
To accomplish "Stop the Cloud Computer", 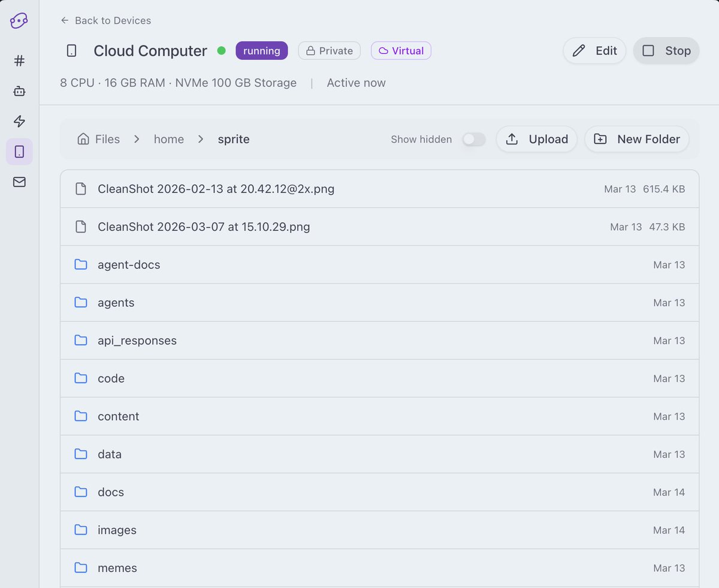I will (666, 51).
